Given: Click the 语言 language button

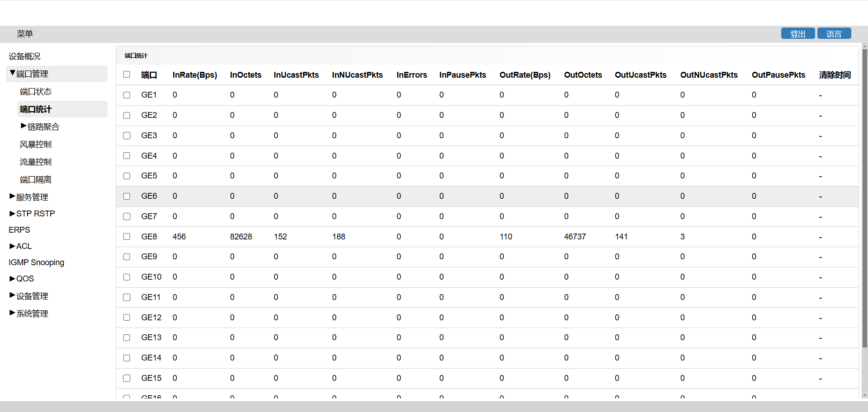Looking at the screenshot, I should point(834,33).
